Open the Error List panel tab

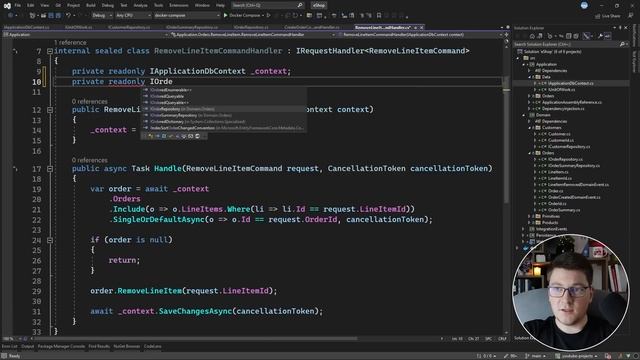pyautogui.click(x=9, y=347)
